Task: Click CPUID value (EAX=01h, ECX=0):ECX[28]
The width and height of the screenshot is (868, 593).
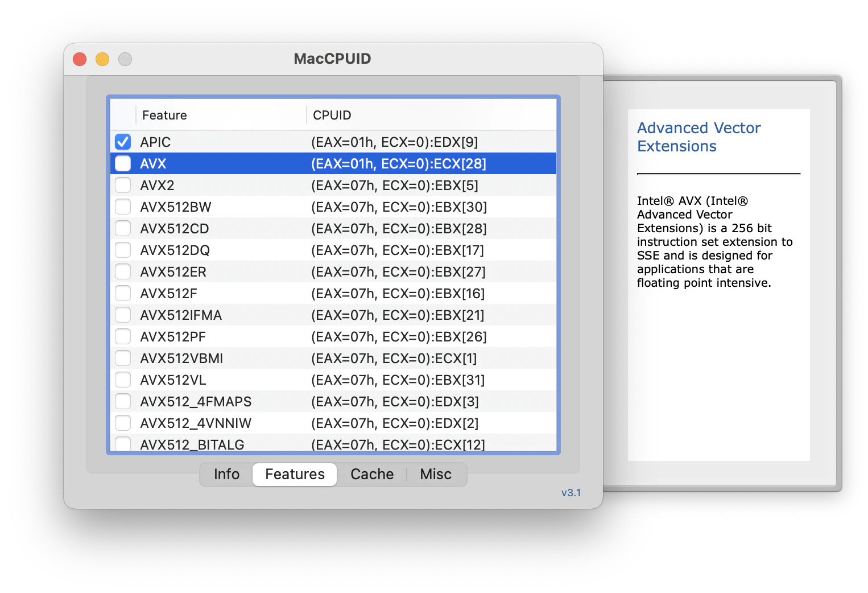Action: [398, 164]
